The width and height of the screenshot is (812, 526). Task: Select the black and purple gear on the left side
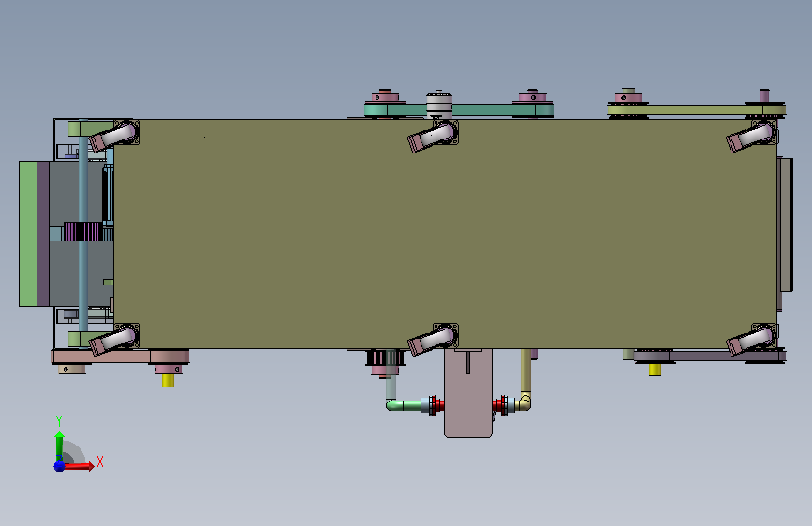click(81, 231)
